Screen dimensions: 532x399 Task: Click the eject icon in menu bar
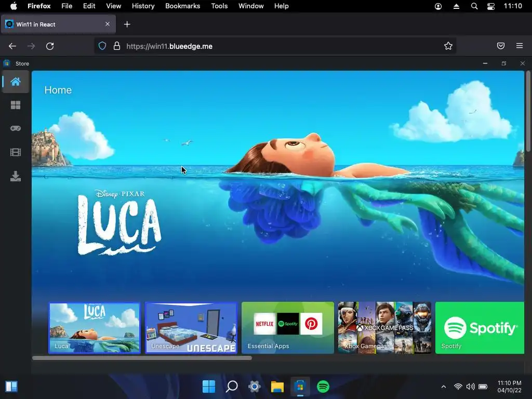[456, 6]
